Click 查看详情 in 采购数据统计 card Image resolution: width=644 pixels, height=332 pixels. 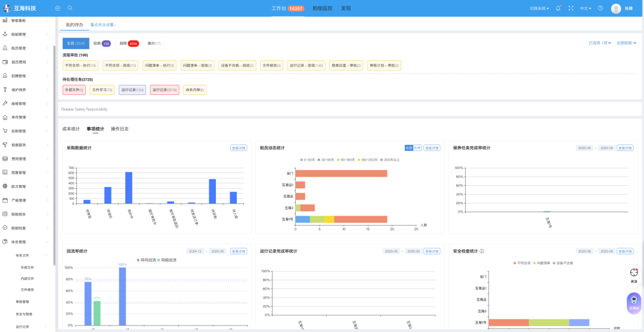click(x=239, y=148)
